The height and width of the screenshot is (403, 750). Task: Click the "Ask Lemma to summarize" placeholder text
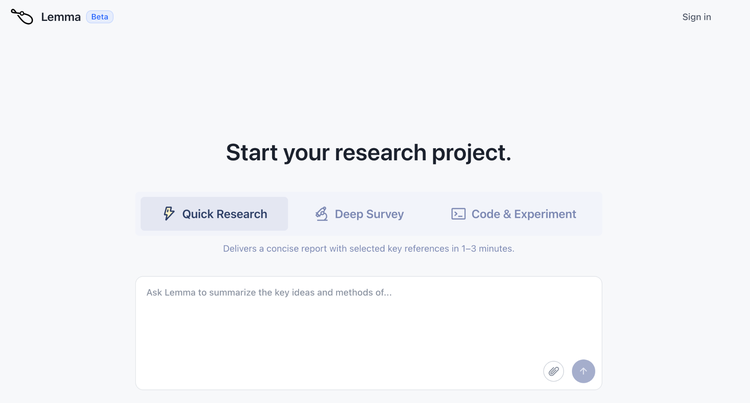pos(269,293)
